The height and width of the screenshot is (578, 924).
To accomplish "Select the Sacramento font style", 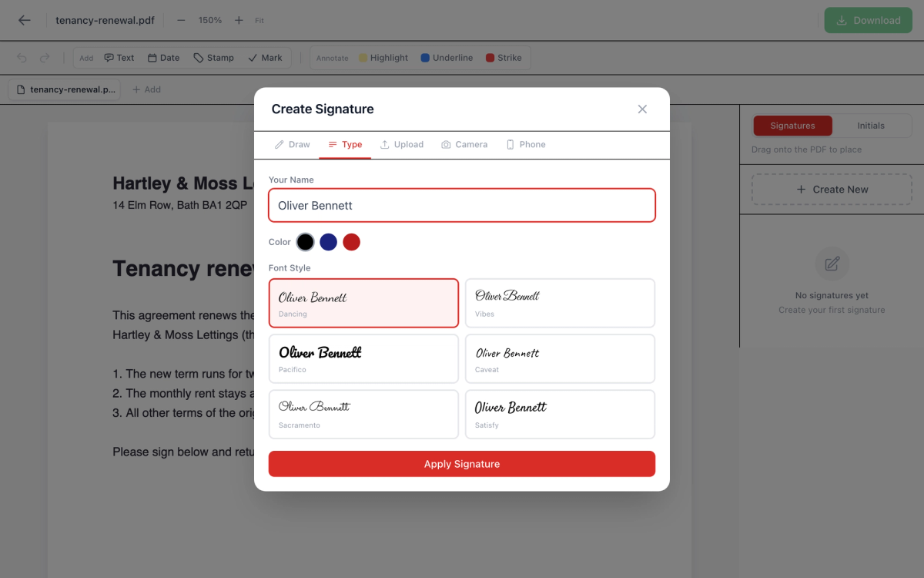I will tap(363, 415).
